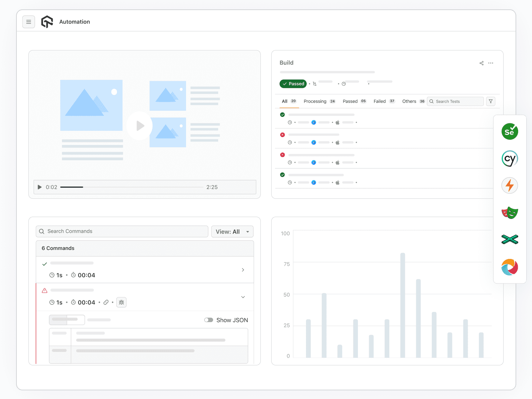Collapse the failed command's chevron

tap(243, 297)
